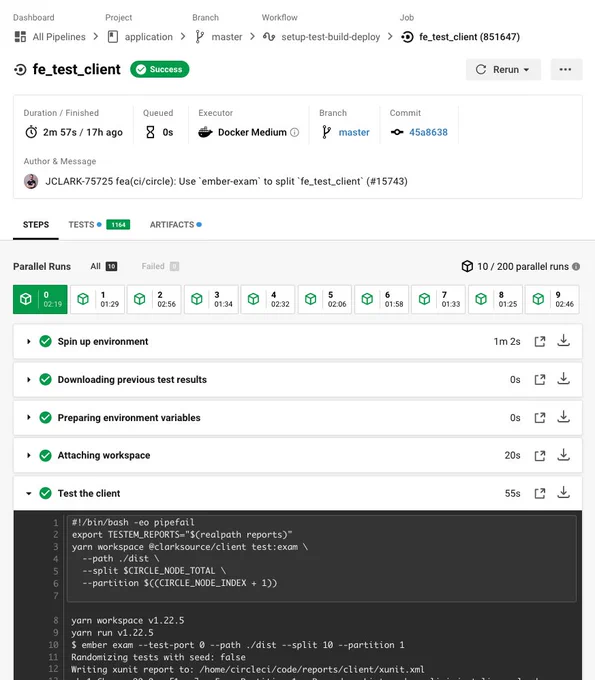Image resolution: width=595 pixels, height=680 pixels.
Task: Select parallel run 2 (02:56)
Action: pos(154,299)
